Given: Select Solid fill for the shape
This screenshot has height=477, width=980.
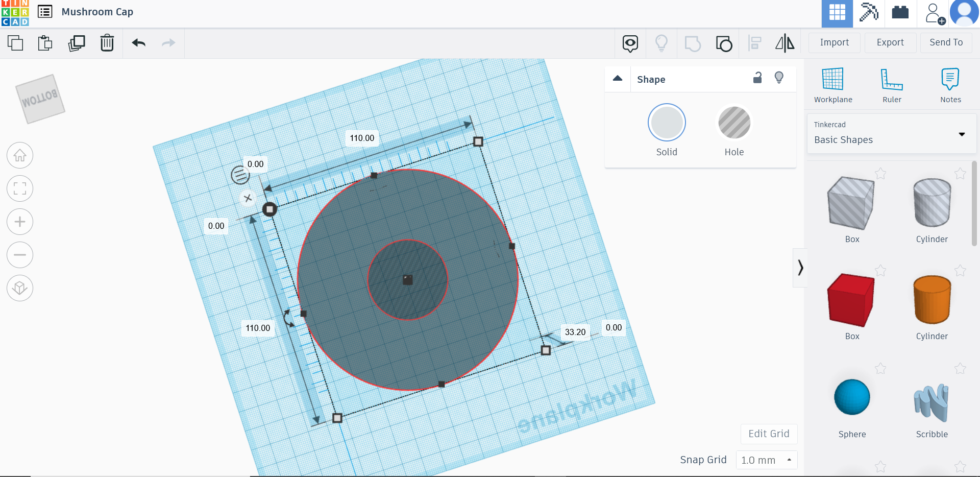Looking at the screenshot, I should click(667, 123).
